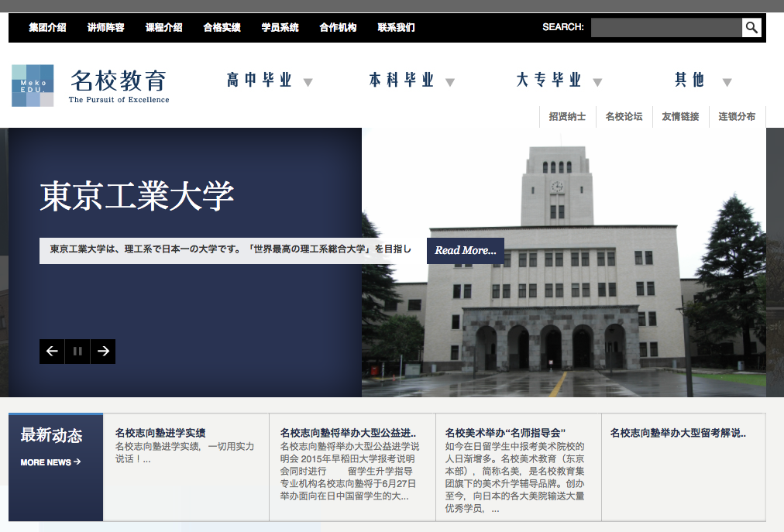The image size is (784, 532).
Task: Open the 本科毕业 dropdown
Action: point(403,80)
